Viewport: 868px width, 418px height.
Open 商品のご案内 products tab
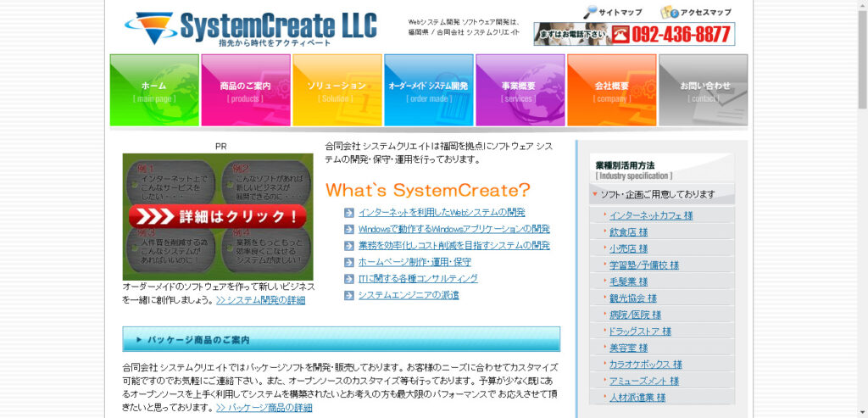point(245,90)
